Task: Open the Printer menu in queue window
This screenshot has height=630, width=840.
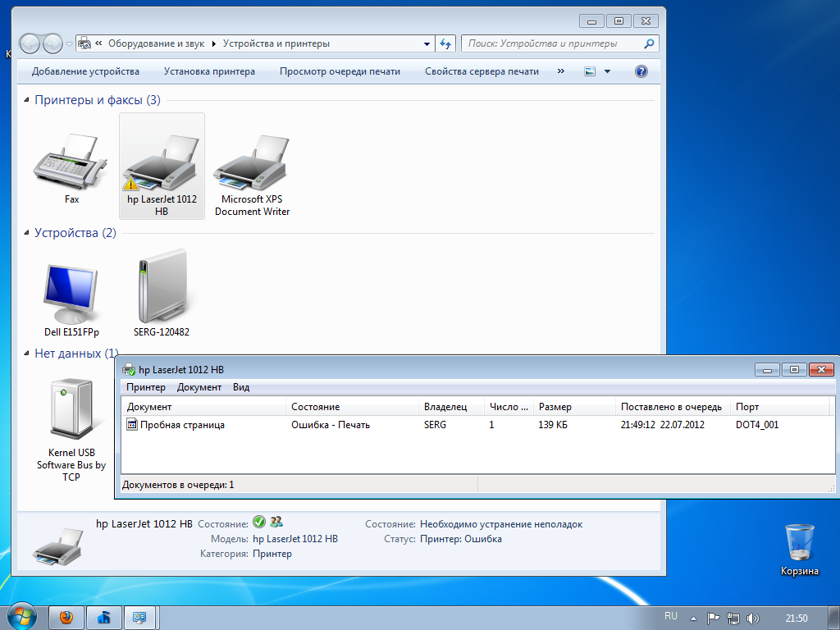Action: (x=145, y=387)
